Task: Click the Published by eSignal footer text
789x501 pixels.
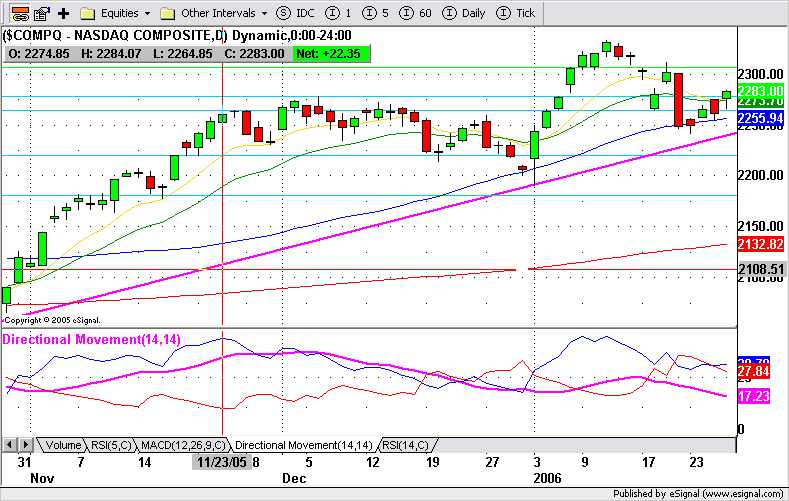Action: pos(698,494)
